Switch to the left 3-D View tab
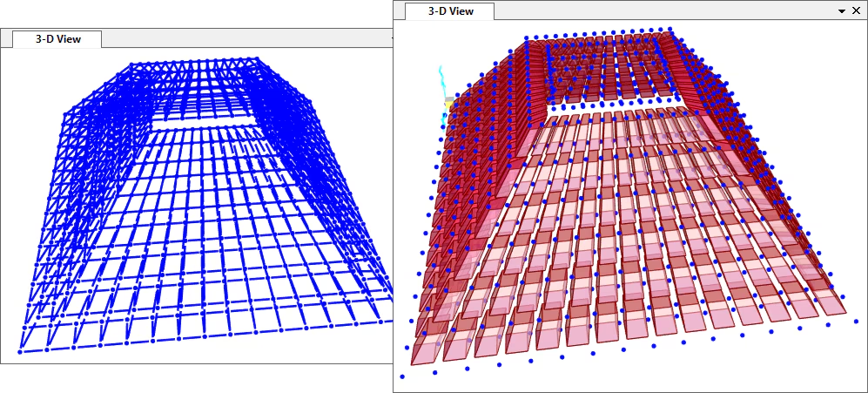This screenshot has height=393, width=868. [x=57, y=39]
